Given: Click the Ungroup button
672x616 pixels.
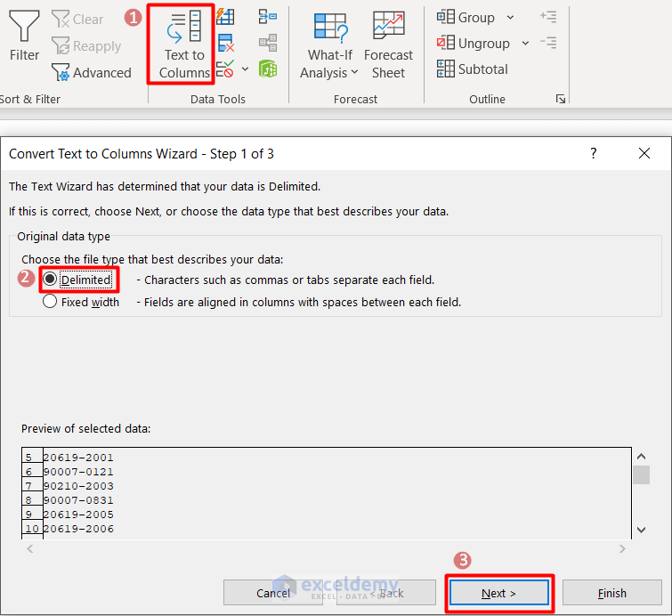Looking at the screenshot, I should pyautogui.click(x=474, y=44).
